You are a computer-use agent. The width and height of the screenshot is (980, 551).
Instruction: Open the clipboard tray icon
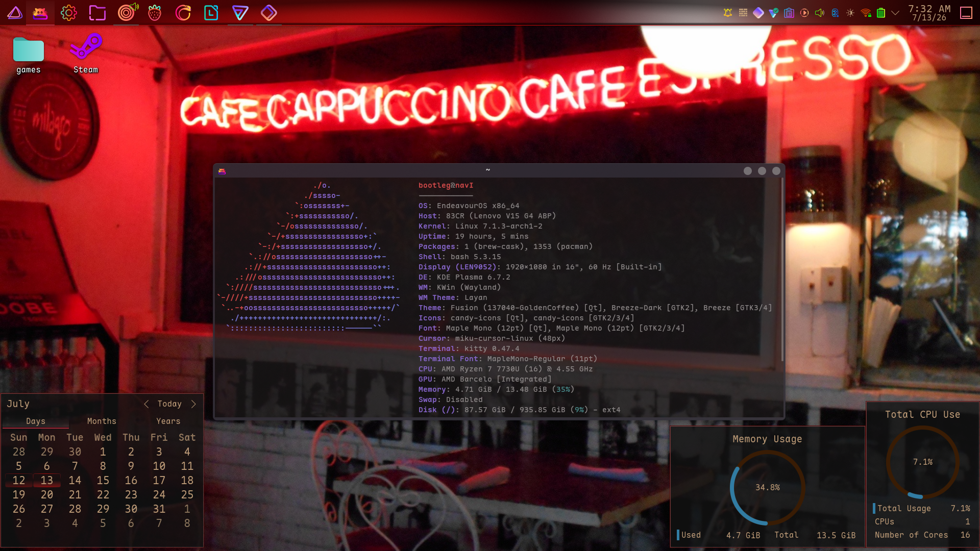[x=789, y=13]
